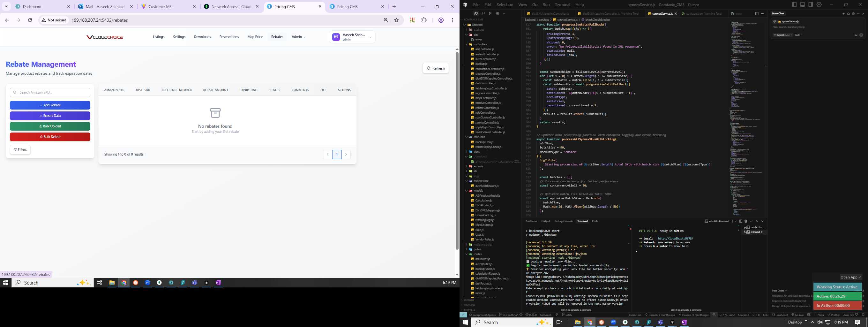Click the Search Amazon SKU field
The image size is (868, 327).
pos(50,92)
